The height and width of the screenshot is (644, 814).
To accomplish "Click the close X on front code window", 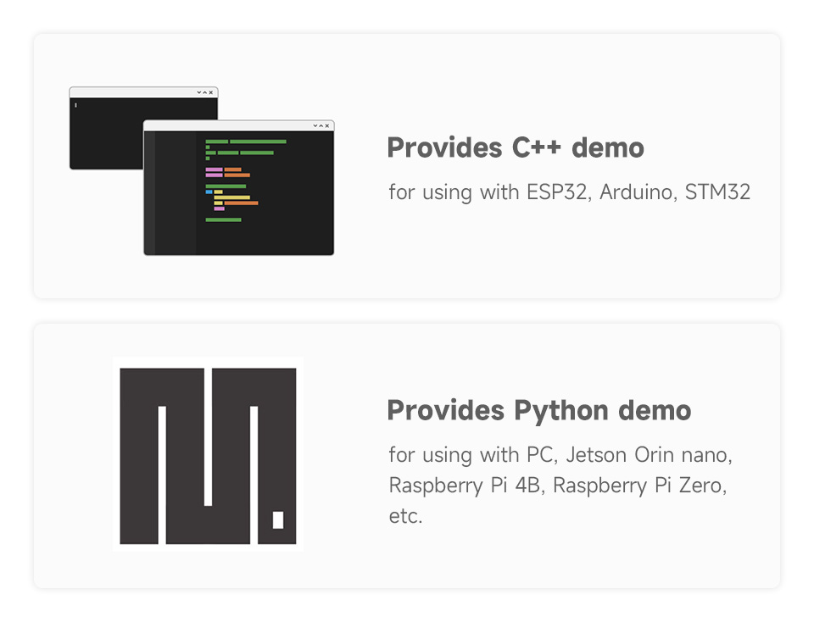I will 327,125.
